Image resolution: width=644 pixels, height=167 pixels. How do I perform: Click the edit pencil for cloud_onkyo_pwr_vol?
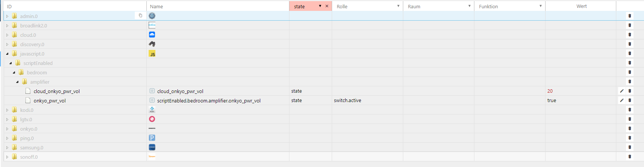(622, 91)
